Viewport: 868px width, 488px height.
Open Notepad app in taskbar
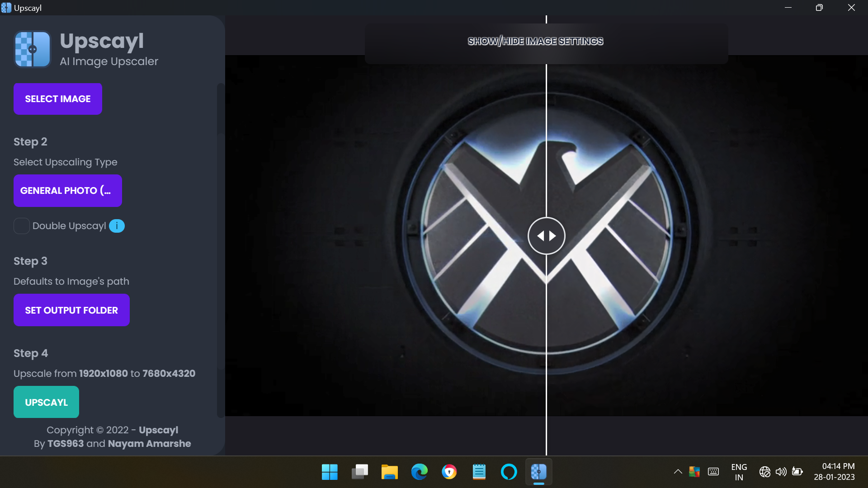point(479,472)
